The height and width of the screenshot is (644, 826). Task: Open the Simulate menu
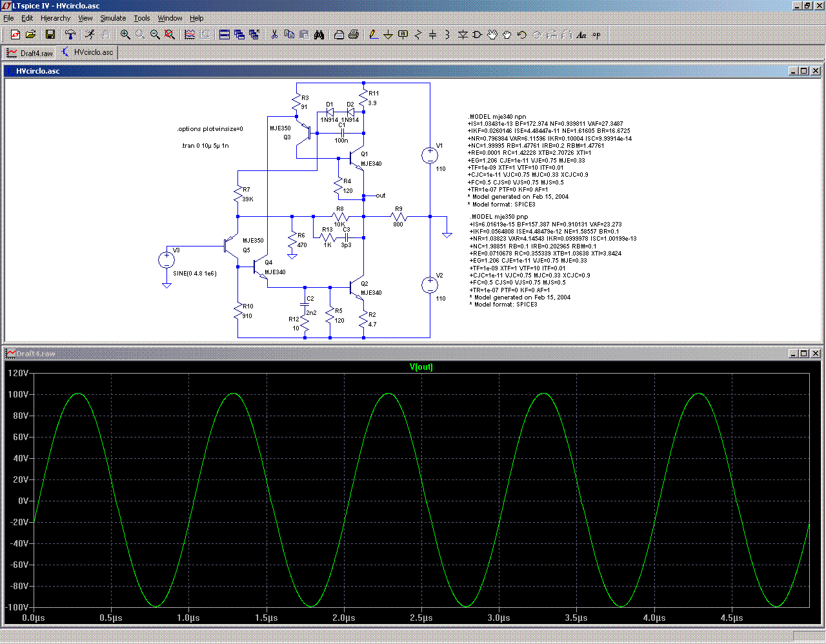pyautogui.click(x=113, y=18)
